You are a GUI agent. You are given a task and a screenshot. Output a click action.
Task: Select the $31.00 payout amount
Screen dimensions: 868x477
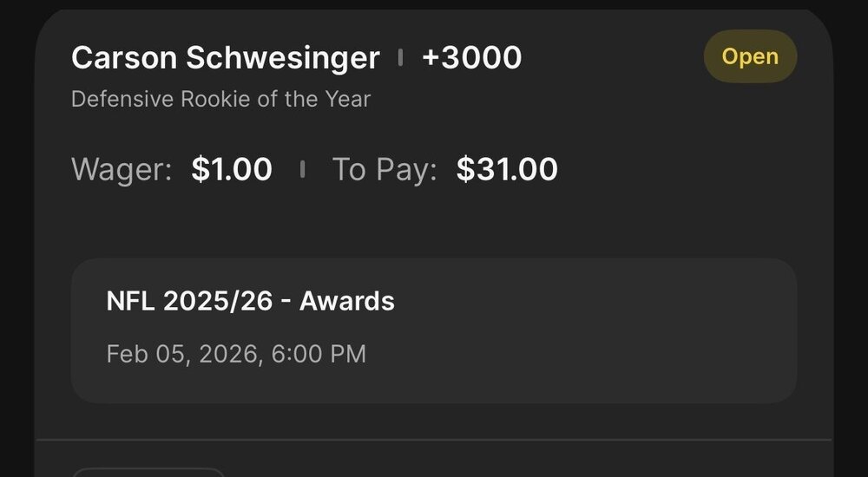[x=507, y=170]
